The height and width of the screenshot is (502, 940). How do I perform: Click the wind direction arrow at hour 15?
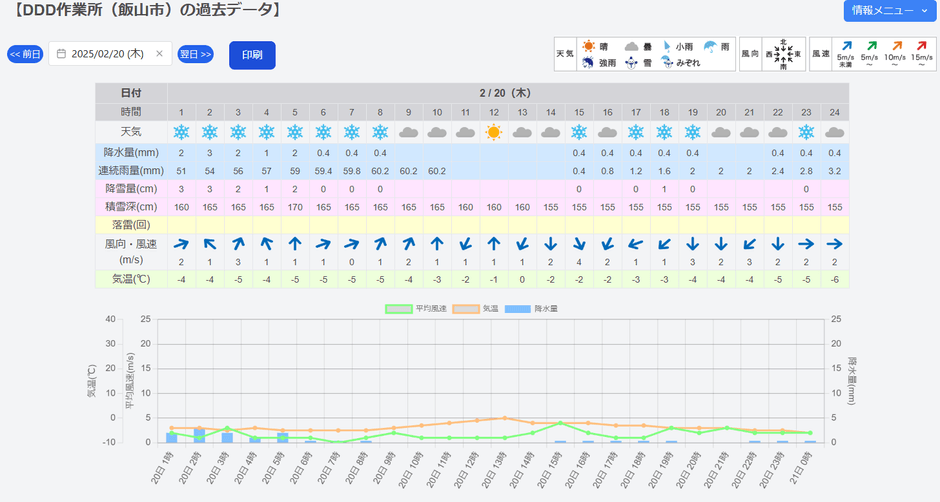point(579,244)
